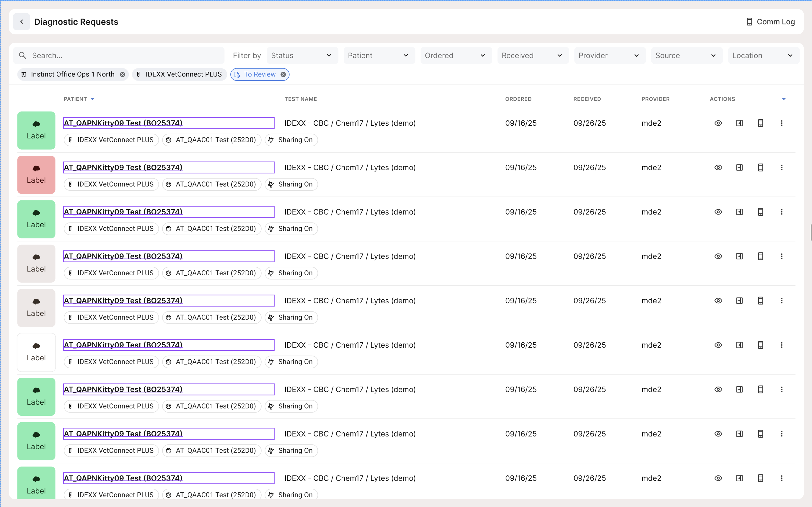Click the blue arrow right of ACTIONS
The image size is (812, 507).
click(x=783, y=99)
